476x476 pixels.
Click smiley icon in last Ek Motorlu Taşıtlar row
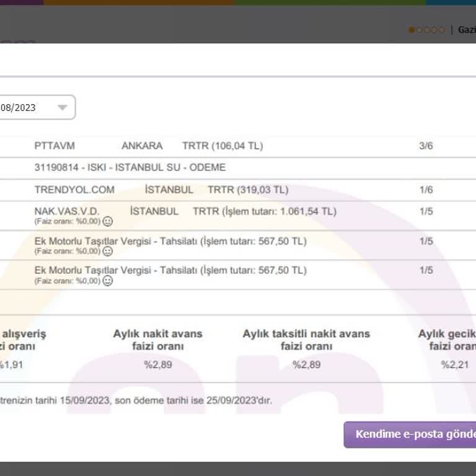pyautogui.click(x=107, y=281)
